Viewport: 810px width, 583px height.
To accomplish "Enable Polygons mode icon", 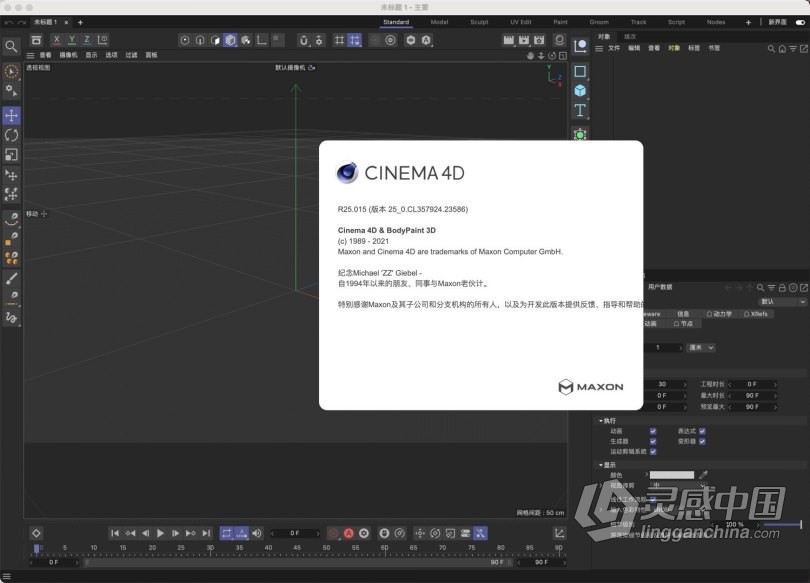I will [x=215, y=40].
